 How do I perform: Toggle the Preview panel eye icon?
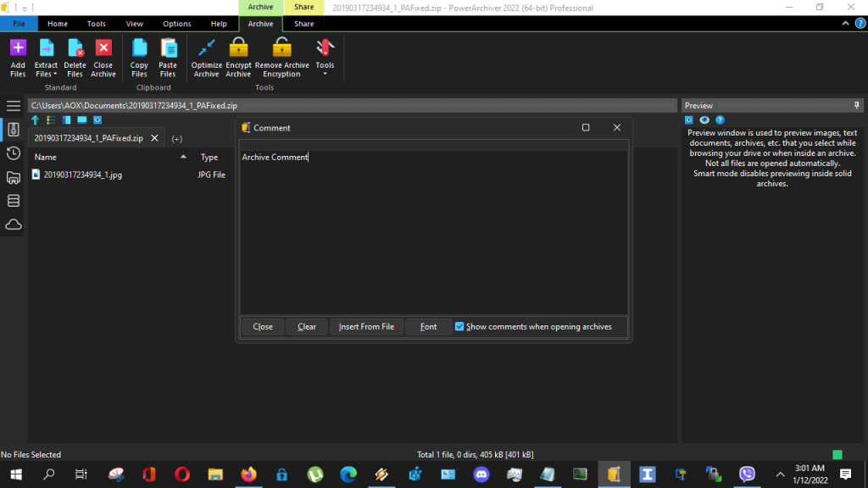[704, 120]
